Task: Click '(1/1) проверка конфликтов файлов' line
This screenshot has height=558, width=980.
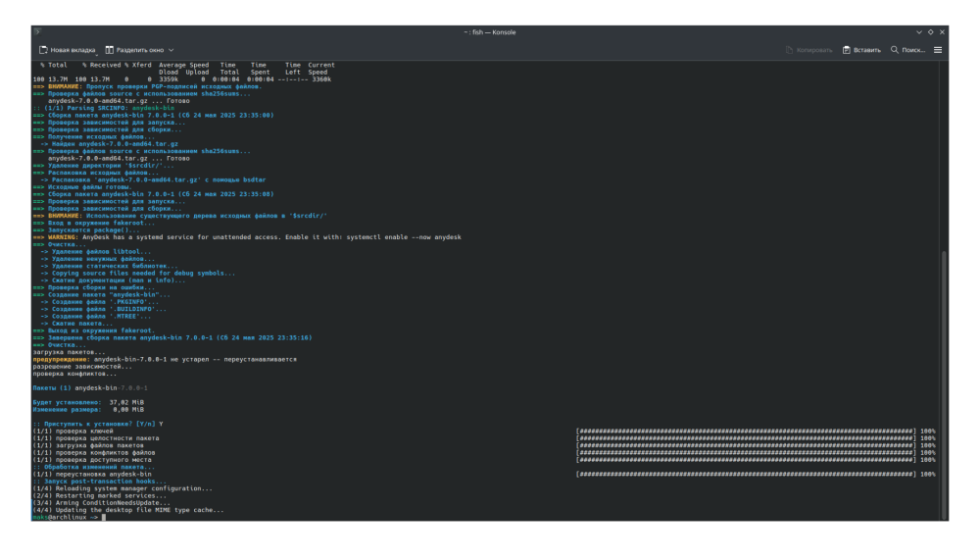Action: pyautogui.click(x=94, y=453)
